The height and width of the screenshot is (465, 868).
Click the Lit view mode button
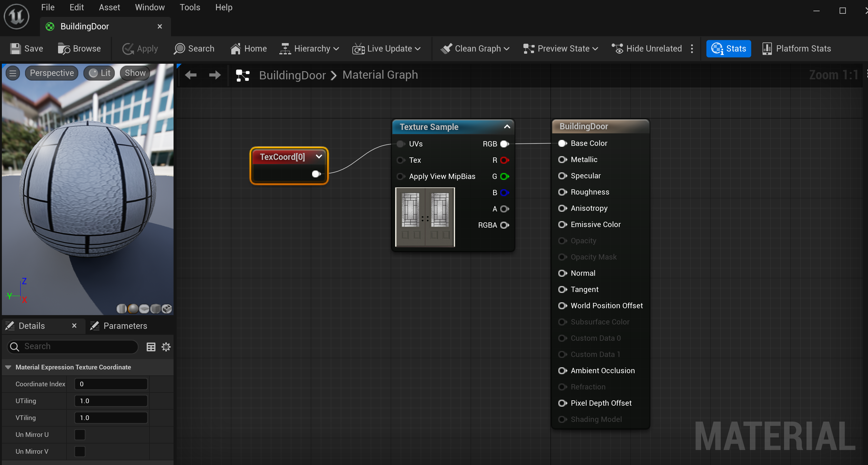click(99, 73)
